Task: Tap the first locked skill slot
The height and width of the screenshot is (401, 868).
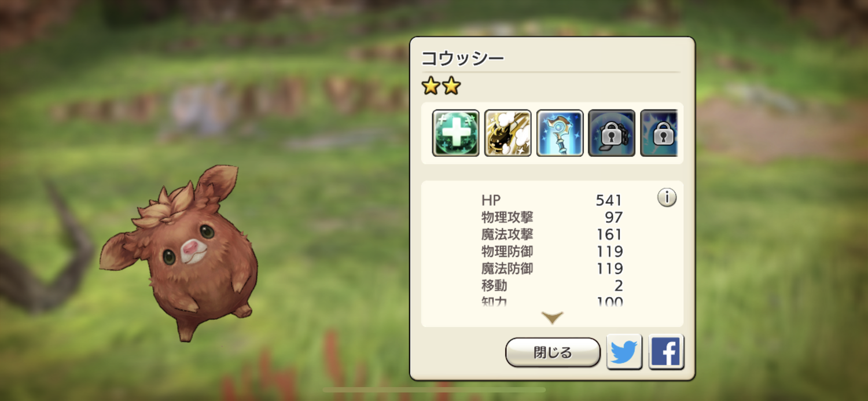Action: 612,133
